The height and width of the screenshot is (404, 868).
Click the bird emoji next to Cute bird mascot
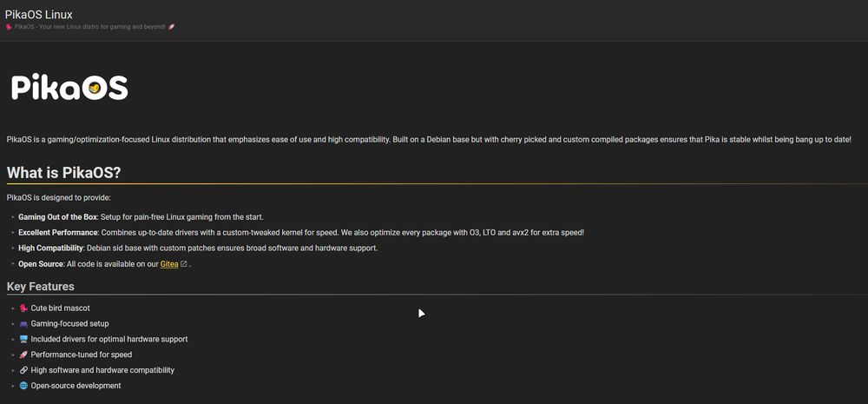coord(23,308)
